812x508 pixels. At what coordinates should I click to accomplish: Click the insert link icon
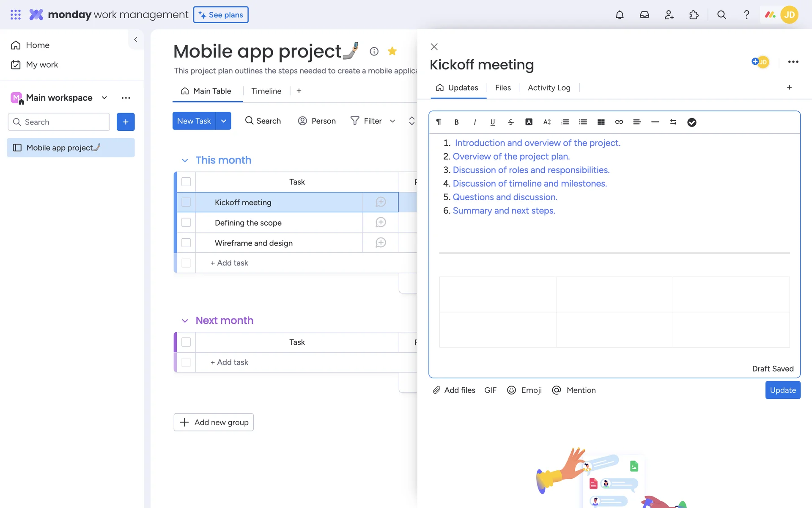tap(619, 122)
